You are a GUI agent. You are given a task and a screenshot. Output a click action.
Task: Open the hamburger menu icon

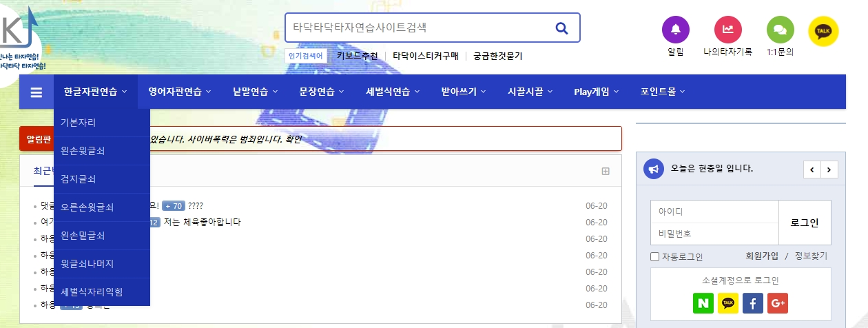click(x=37, y=92)
